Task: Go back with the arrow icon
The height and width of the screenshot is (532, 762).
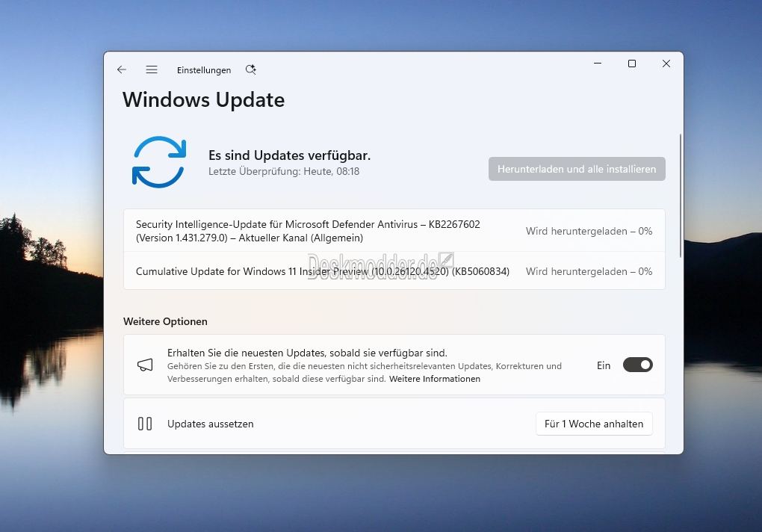Action: point(122,69)
